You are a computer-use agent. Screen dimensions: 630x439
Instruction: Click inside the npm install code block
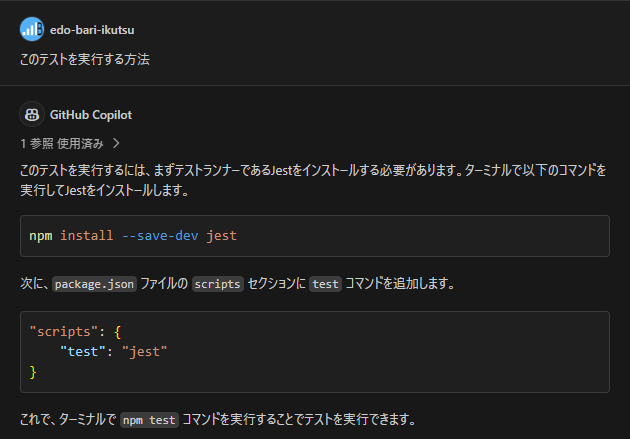[400, 236]
